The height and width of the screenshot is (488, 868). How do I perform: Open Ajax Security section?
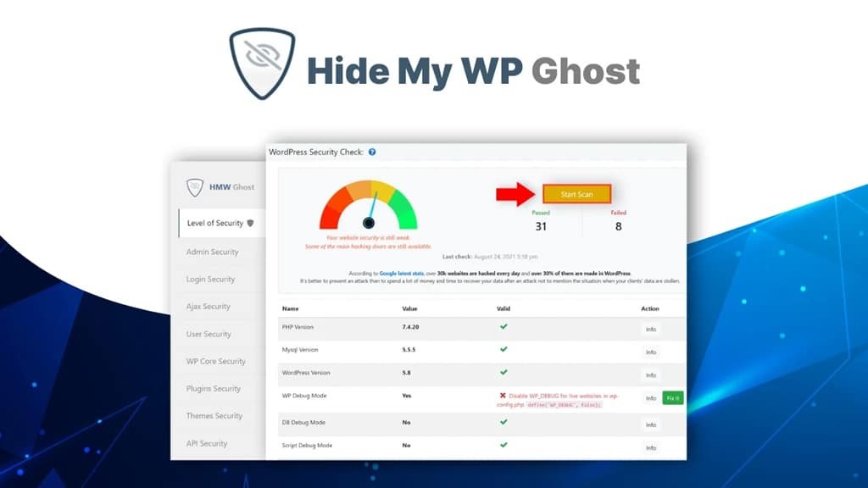coord(209,307)
